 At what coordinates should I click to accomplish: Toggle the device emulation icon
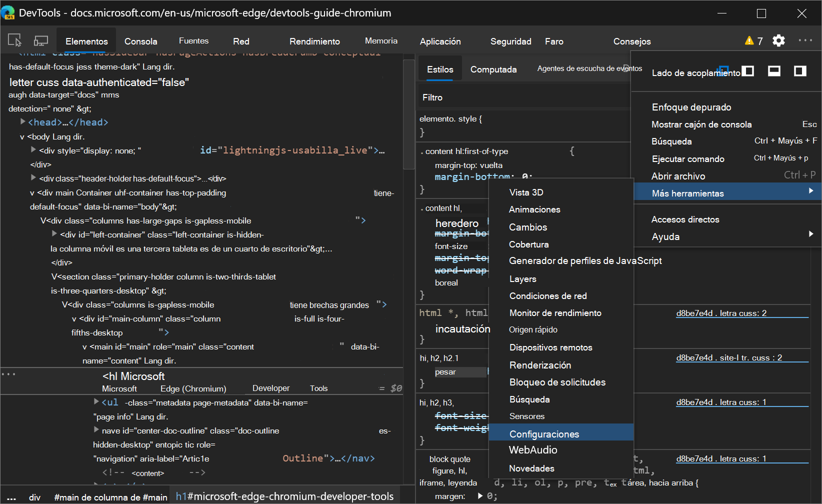(40, 39)
